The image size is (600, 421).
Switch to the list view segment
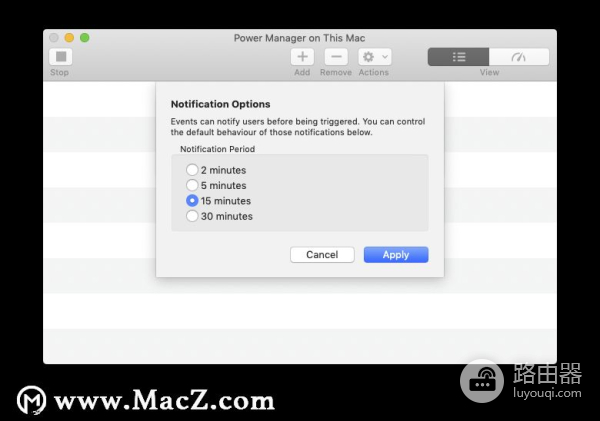[x=458, y=57]
